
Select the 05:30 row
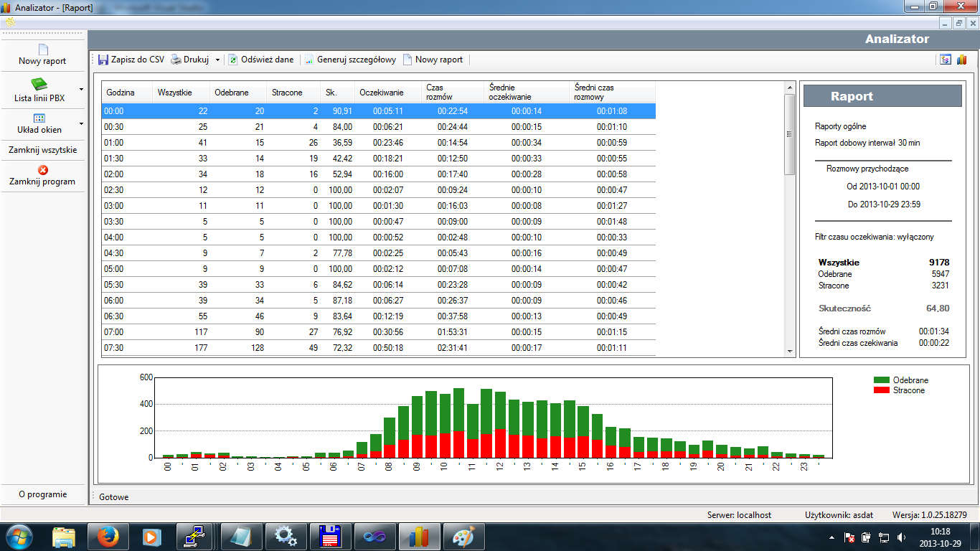tap(379, 285)
